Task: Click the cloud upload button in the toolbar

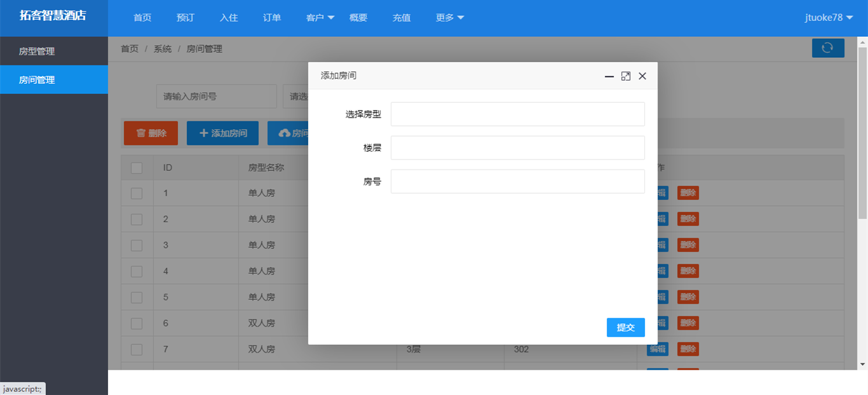Action: coord(288,133)
